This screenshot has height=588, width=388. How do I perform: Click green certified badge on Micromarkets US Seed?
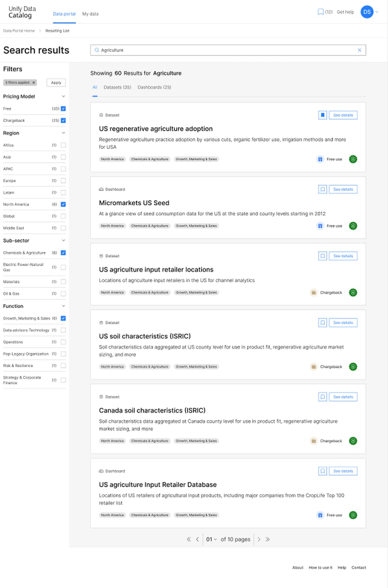click(353, 226)
